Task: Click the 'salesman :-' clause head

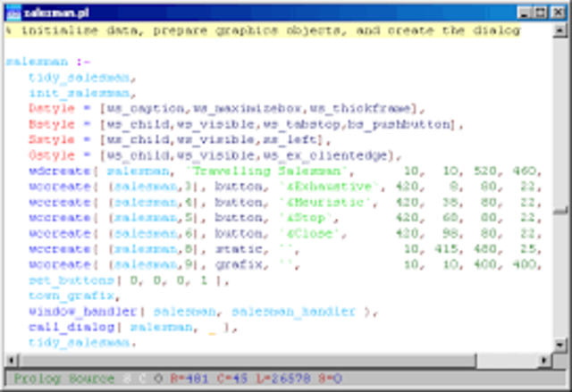Action: 47,62
